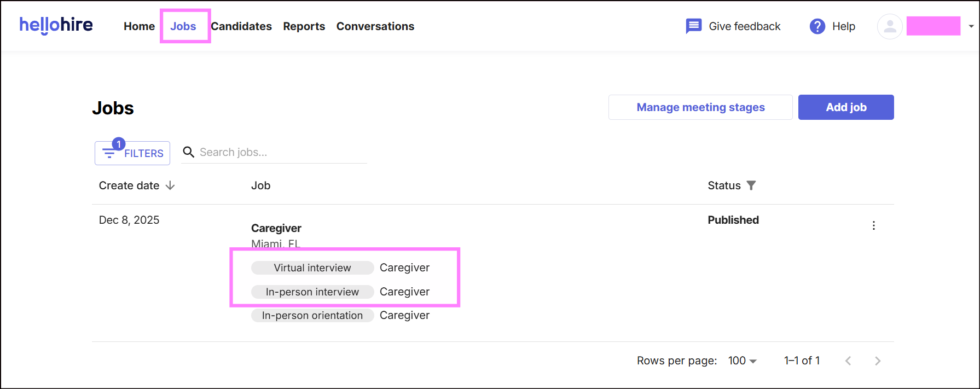Go to next page chevron
The width and height of the screenshot is (980, 389).
coord(878,361)
